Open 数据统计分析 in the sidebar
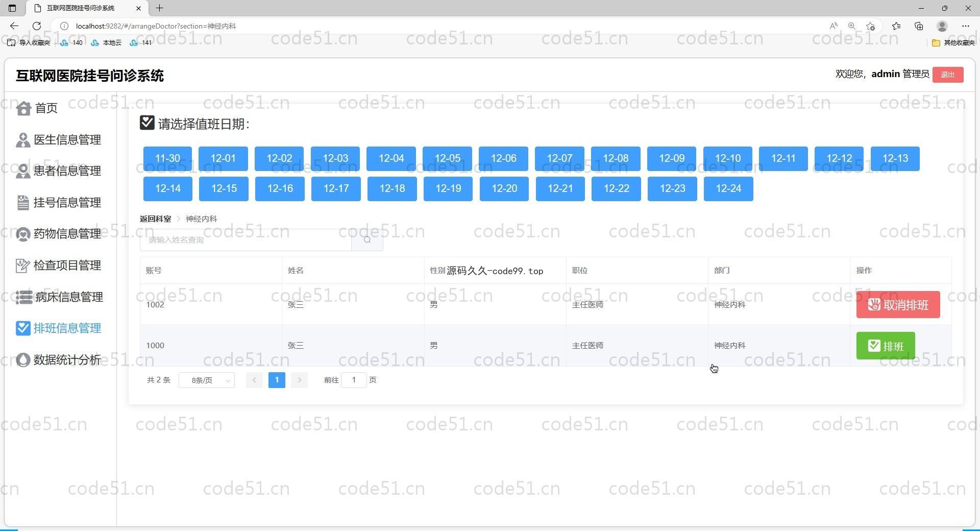Screen dimensions: 980x531 point(58,360)
